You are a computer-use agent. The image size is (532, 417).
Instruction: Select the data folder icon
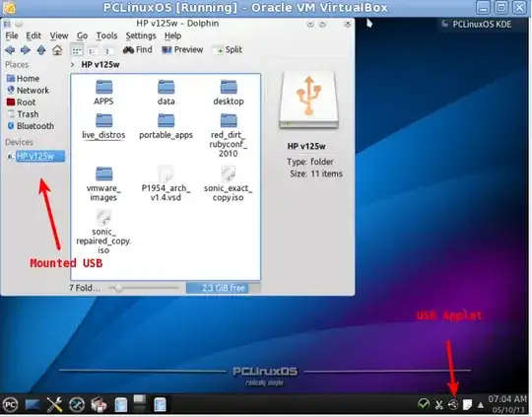point(166,87)
